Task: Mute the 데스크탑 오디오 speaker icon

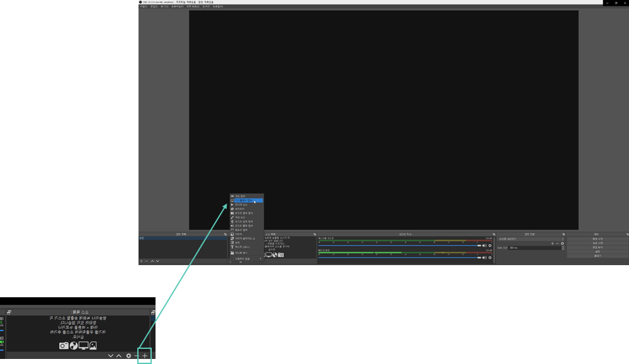Action: (484, 246)
